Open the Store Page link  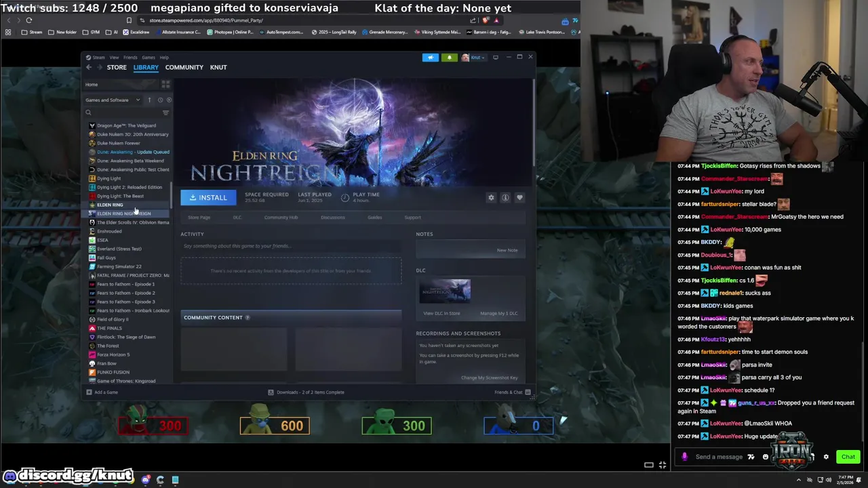199,218
